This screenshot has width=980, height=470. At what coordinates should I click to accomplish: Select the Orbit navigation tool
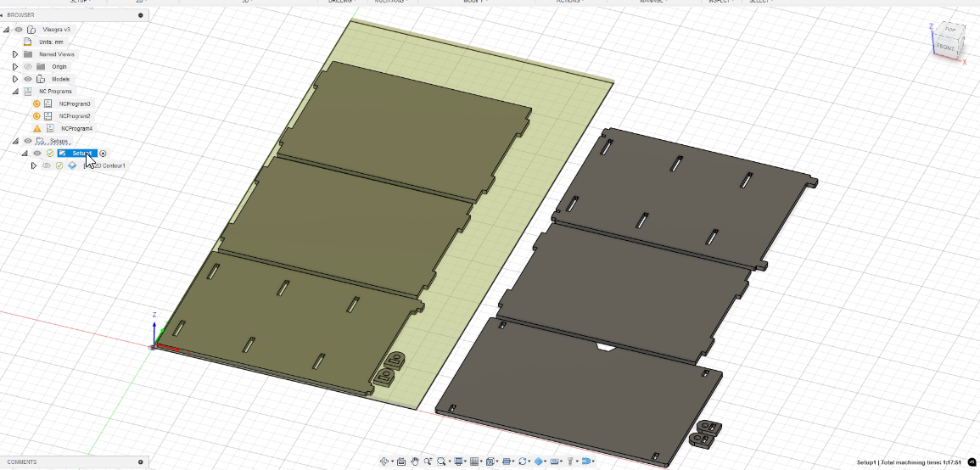[384, 462]
